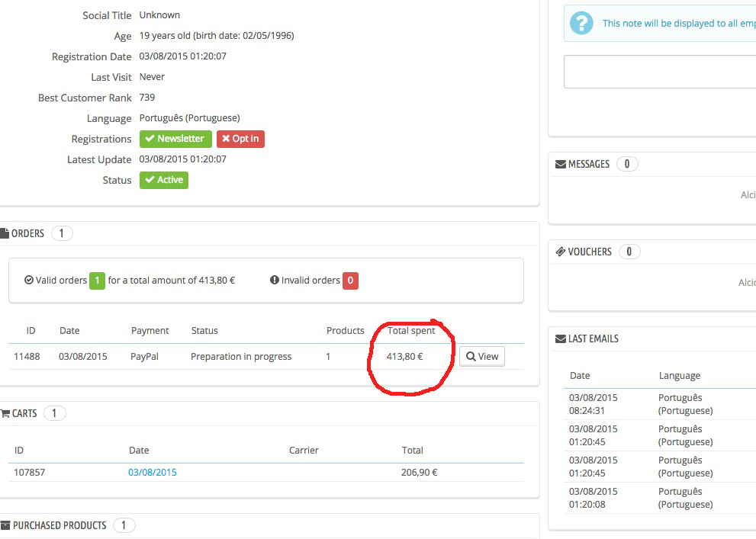Click the Registration Date value 03/08/2015 01:20:07
Image resolution: width=756 pixels, height=539 pixels.
click(183, 56)
